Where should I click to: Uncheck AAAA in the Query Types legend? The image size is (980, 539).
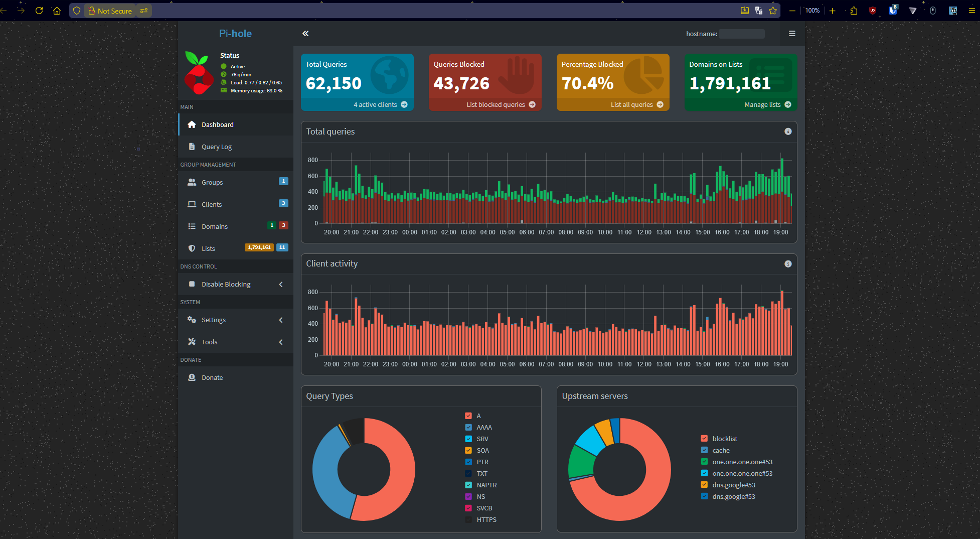[x=467, y=427]
